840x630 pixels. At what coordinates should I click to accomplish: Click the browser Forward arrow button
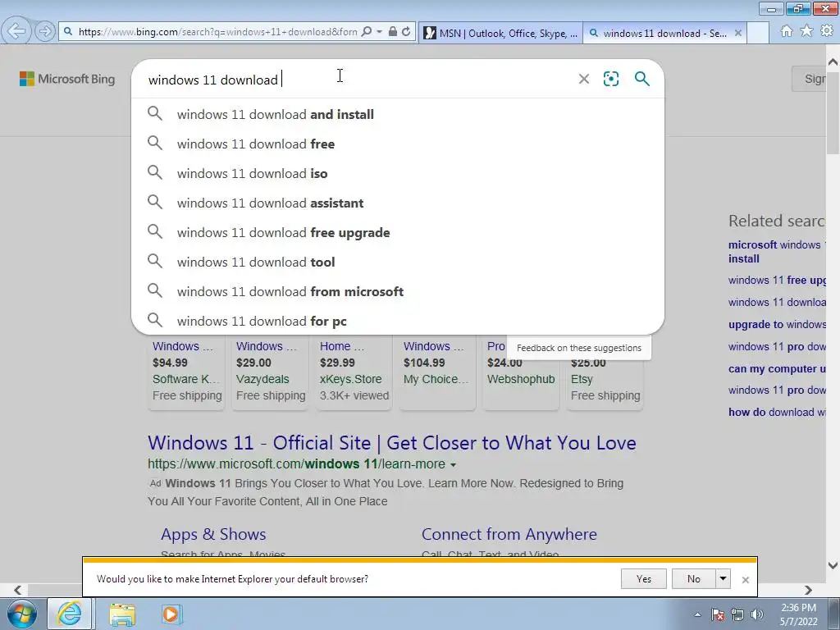45,32
